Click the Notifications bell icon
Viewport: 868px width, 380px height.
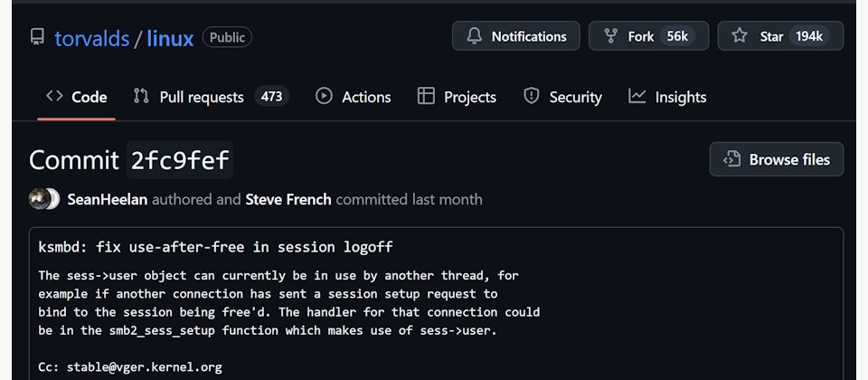(x=474, y=36)
